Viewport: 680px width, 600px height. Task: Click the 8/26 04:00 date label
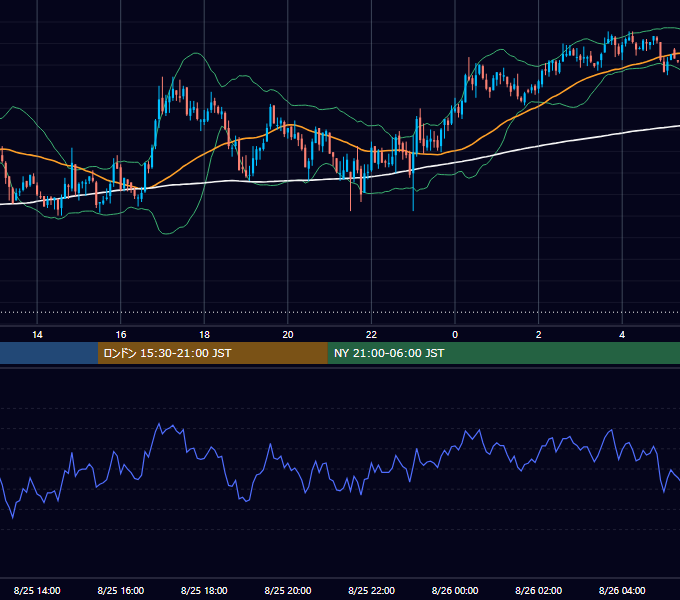coord(622,590)
